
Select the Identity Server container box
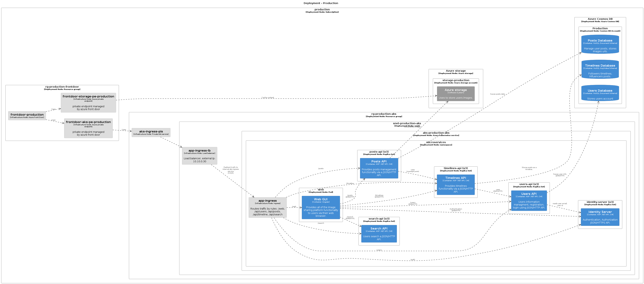[600, 217]
